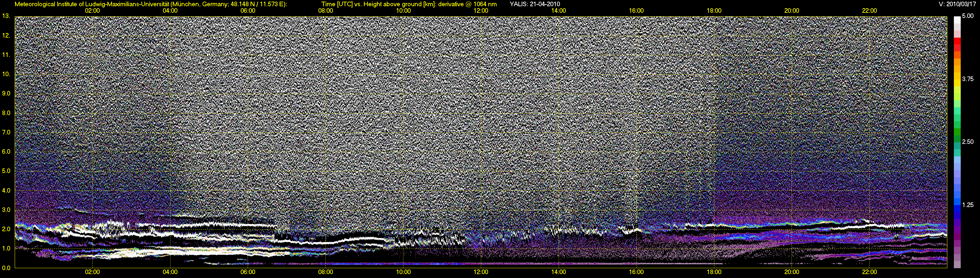This screenshot has height=278, width=980.
Task: Click the top 06:00 time axis label
Action: 248,11
